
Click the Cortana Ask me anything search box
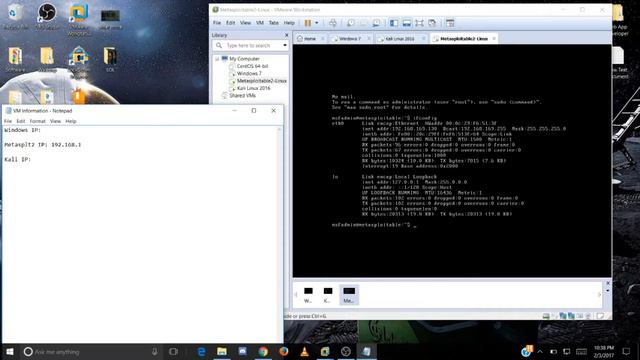point(90,351)
